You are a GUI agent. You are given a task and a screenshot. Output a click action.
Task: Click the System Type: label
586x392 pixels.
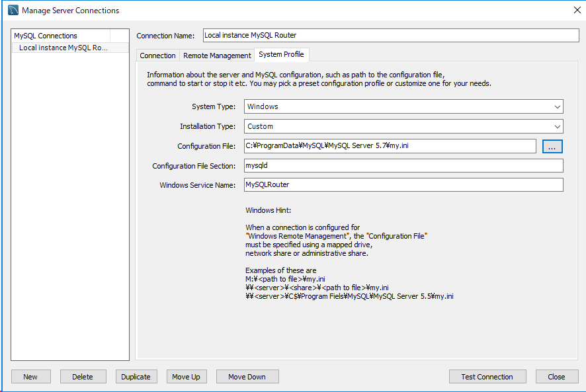[x=214, y=106]
